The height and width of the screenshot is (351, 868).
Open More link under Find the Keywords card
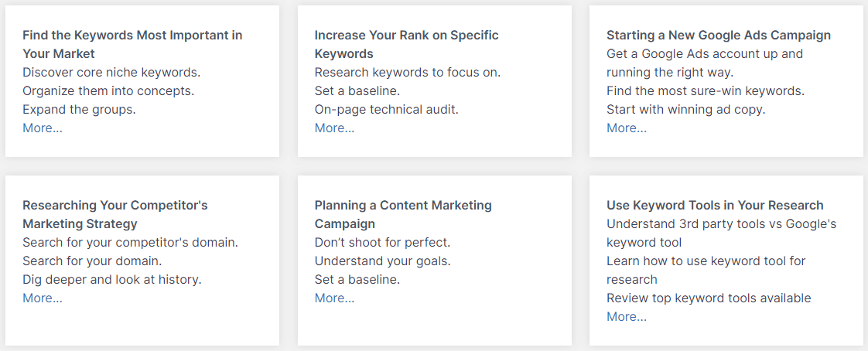coord(43,128)
